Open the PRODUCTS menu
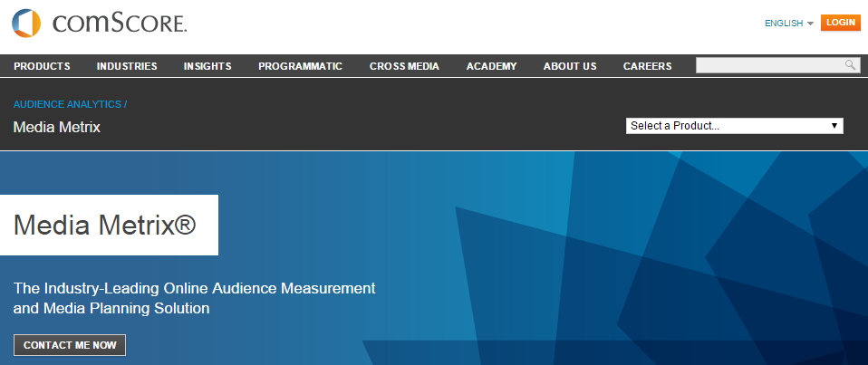 point(42,66)
